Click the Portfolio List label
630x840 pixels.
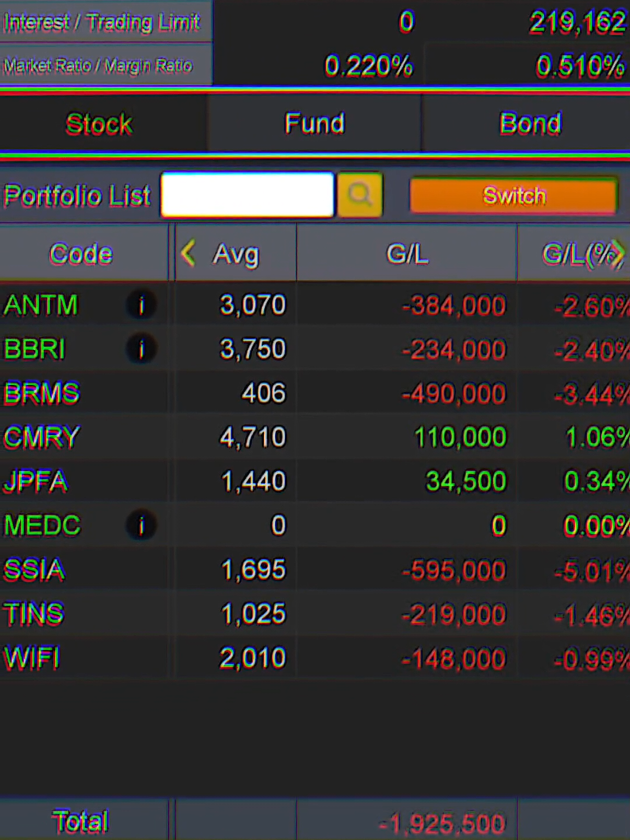click(77, 196)
